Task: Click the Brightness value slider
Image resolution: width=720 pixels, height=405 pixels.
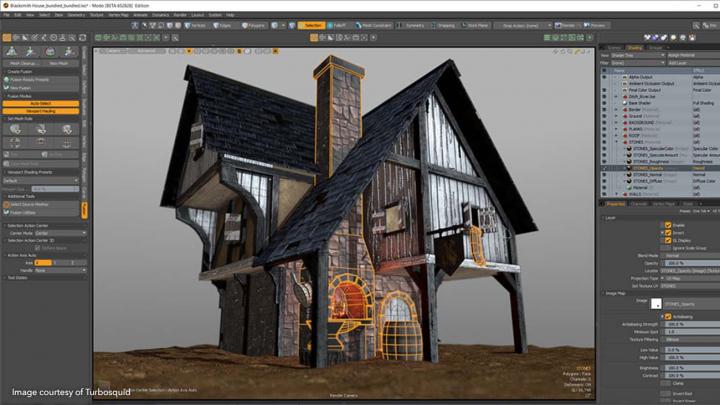Action: (x=691, y=368)
